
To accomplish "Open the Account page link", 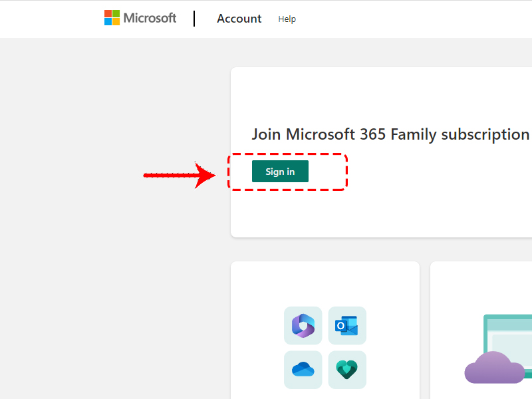I will pyautogui.click(x=239, y=19).
